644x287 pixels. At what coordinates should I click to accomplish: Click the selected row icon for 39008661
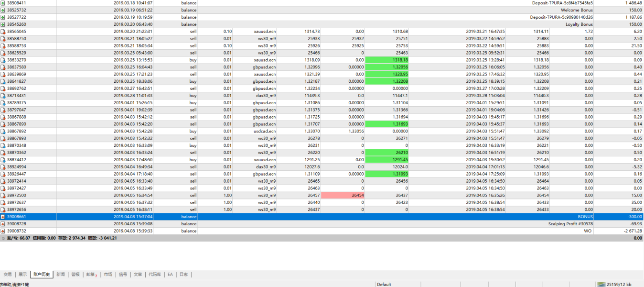3,217
